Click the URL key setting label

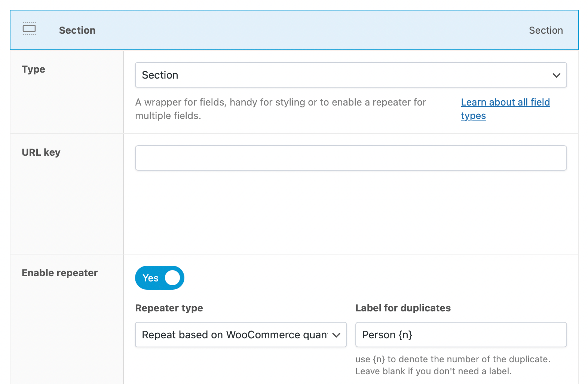(x=41, y=152)
